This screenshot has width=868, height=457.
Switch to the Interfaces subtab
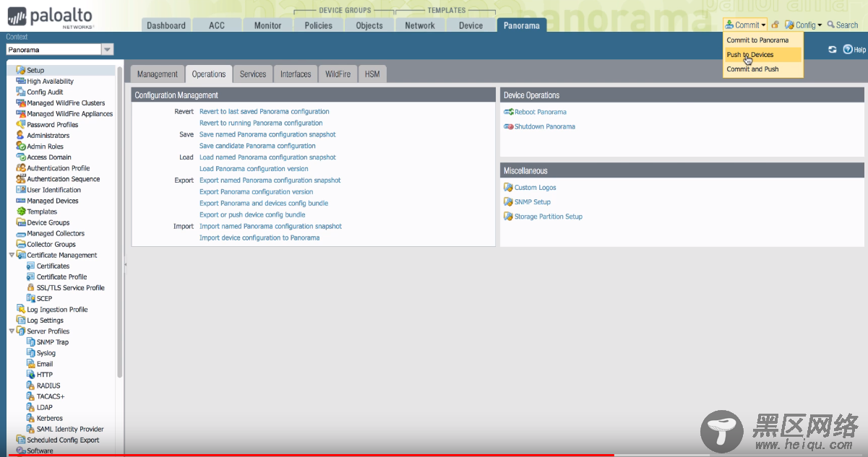[x=296, y=74]
